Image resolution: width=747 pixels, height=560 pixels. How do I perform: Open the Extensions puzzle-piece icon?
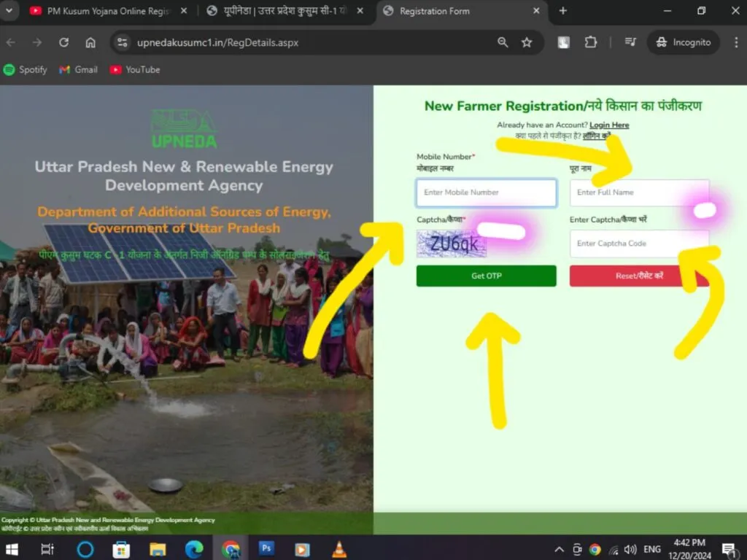592,42
